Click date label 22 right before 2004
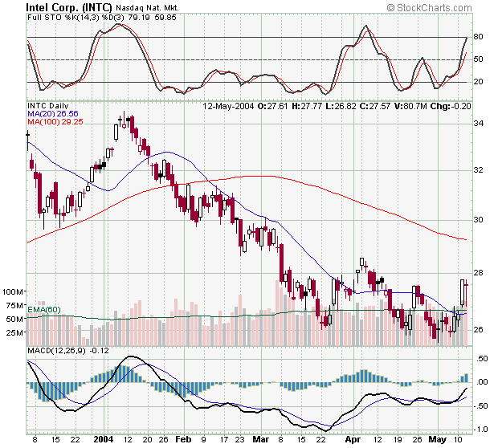This screenshot has width=498, height=448. click(75, 439)
